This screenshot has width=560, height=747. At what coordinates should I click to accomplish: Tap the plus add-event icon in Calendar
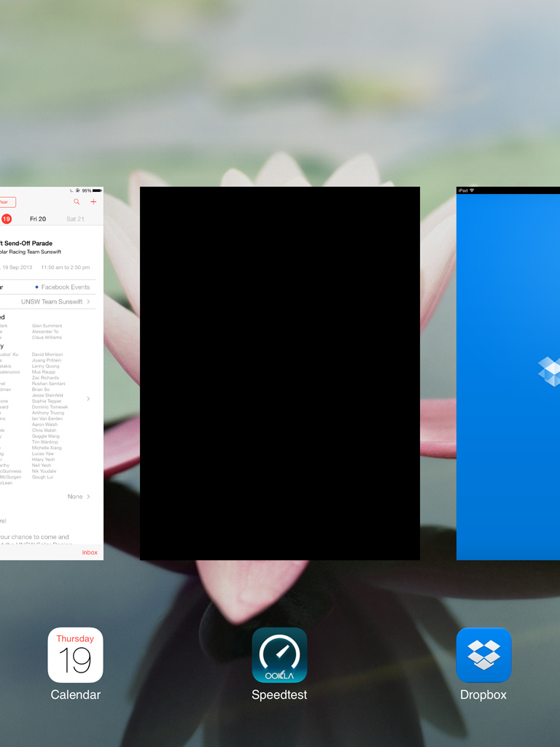93,202
